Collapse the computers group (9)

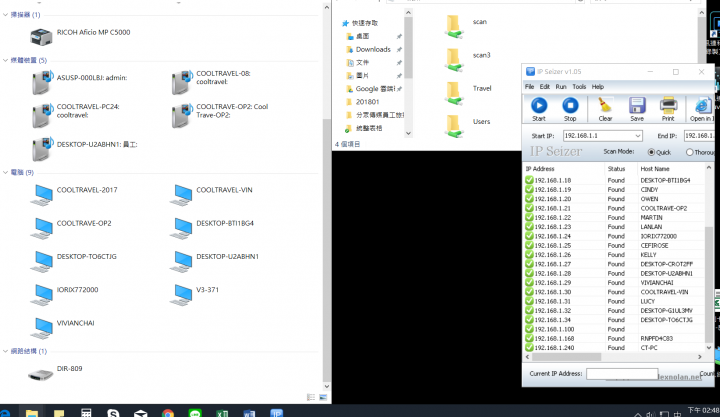[6, 172]
